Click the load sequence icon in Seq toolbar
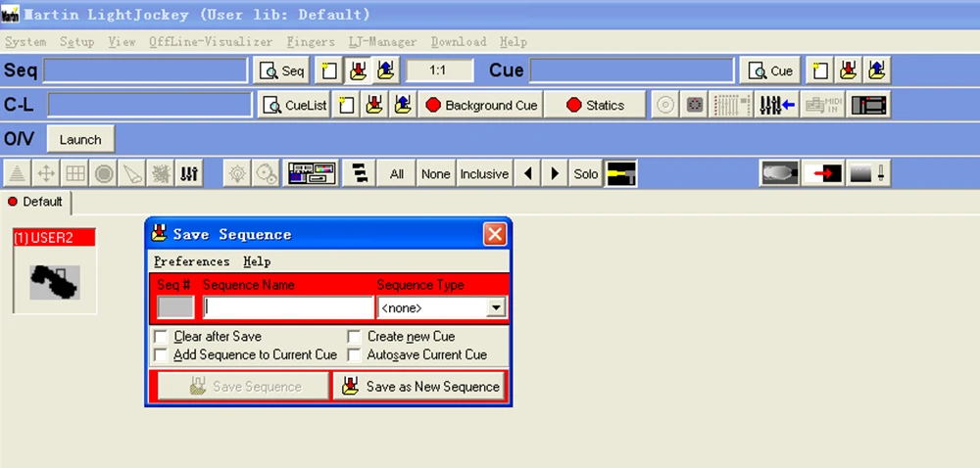 pos(385,70)
